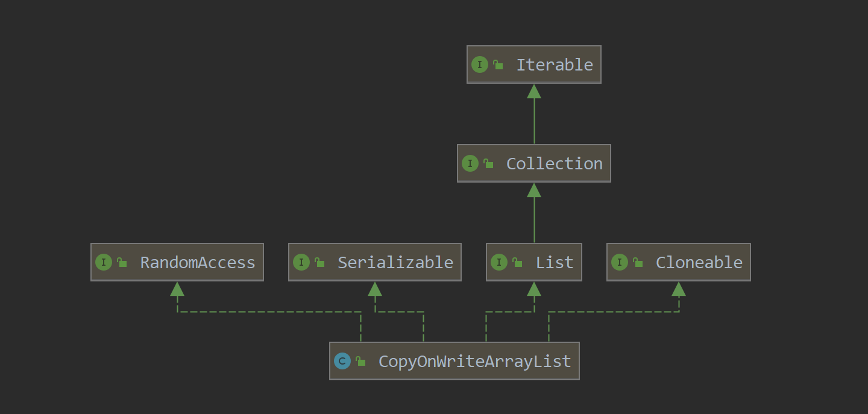Select the RandomAccess label text
868x414 pixels.
coord(197,263)
